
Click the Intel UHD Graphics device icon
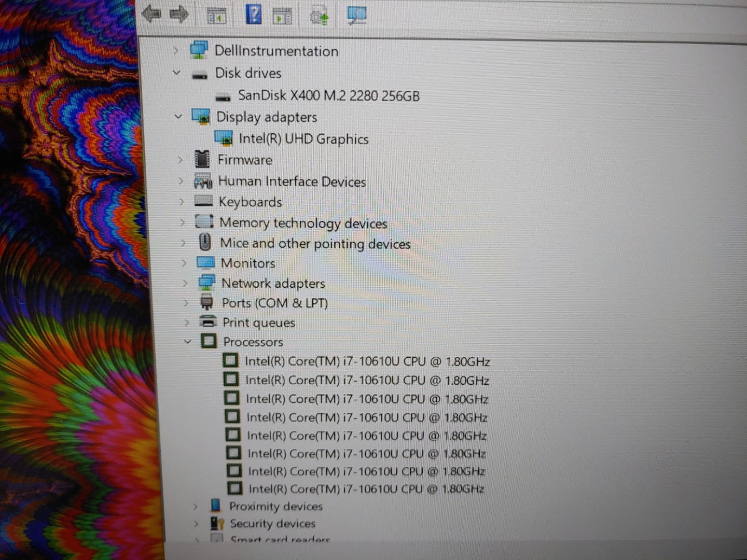[224, 138]
